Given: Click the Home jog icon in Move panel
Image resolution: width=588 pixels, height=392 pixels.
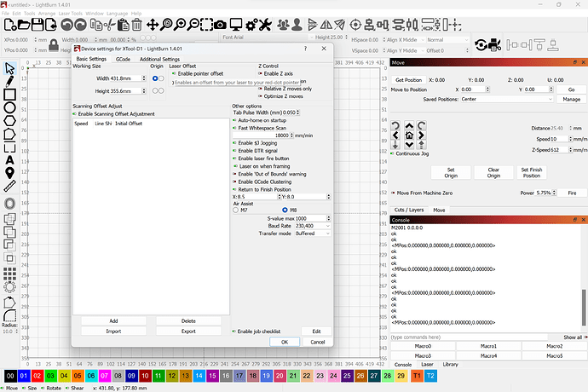Looking at the screenshot, I should click(409, 135).
